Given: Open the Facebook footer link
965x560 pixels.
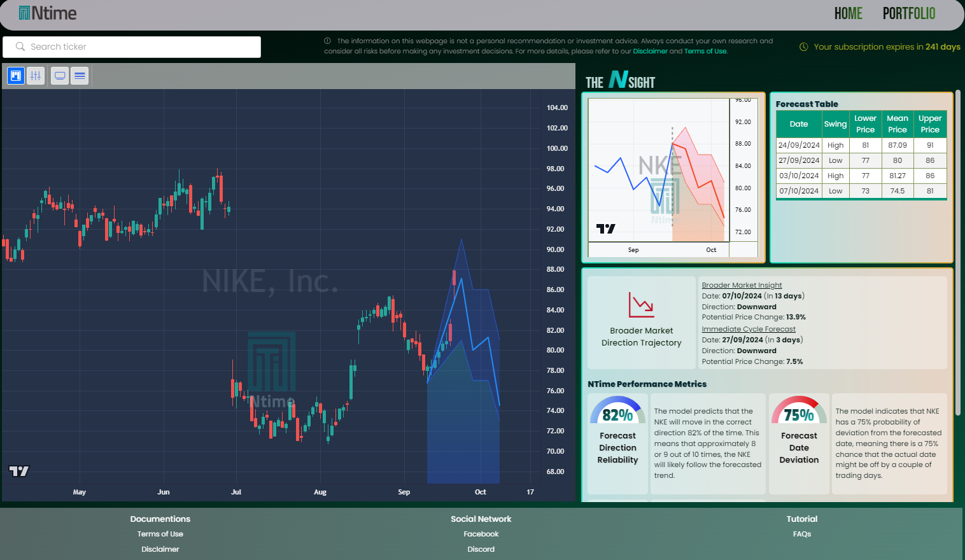Looking at the screenshot, I should click(481, 534).
